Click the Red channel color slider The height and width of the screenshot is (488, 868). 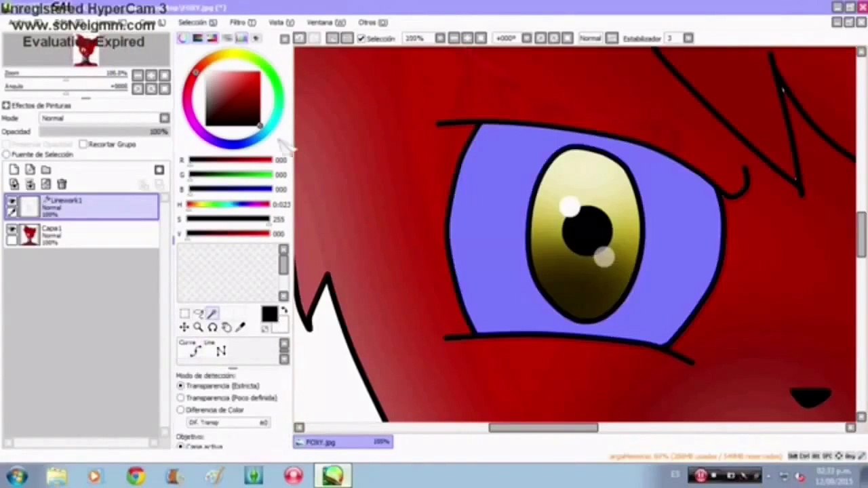pos(231,161)
